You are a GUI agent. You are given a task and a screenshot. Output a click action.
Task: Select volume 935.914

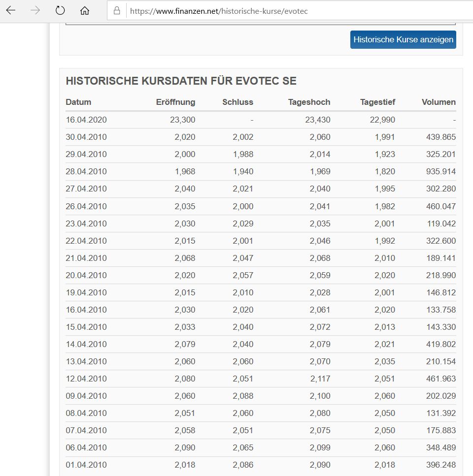pos(441,171)
